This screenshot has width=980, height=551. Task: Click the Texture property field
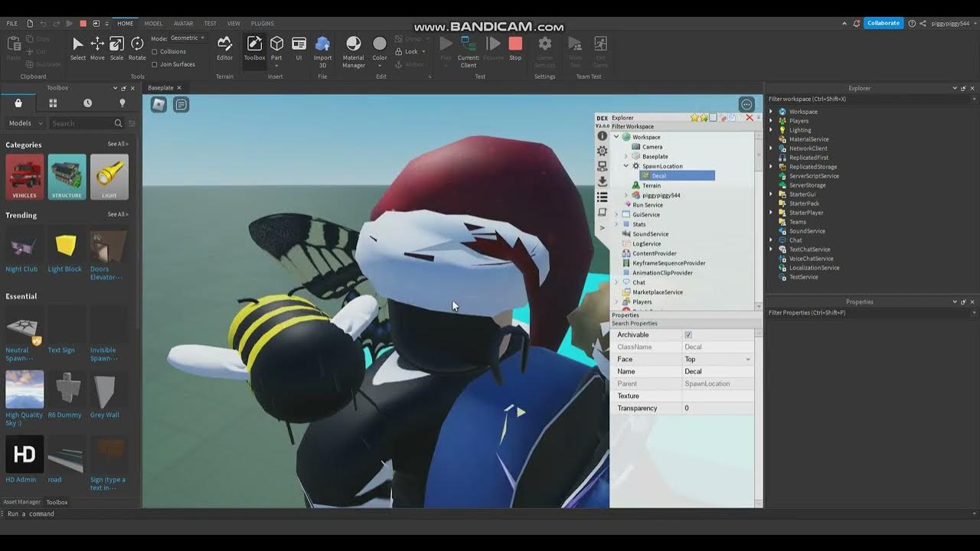(718, 396)
